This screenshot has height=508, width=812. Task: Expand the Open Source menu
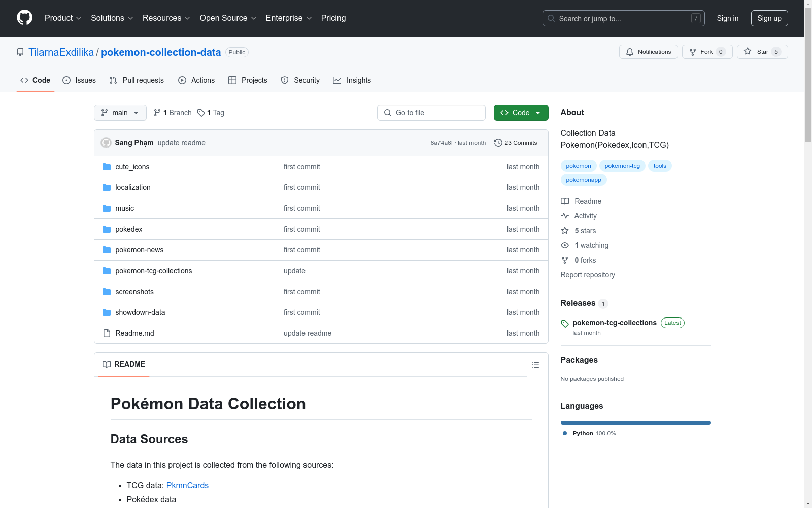pyautogui.click(x=228, y=18)
